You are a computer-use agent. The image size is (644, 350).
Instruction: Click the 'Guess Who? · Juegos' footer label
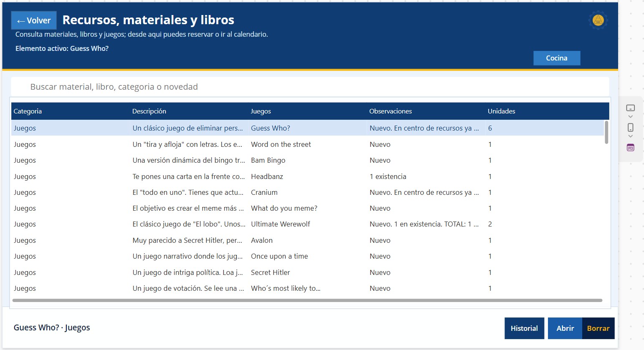tap(52, 327)
